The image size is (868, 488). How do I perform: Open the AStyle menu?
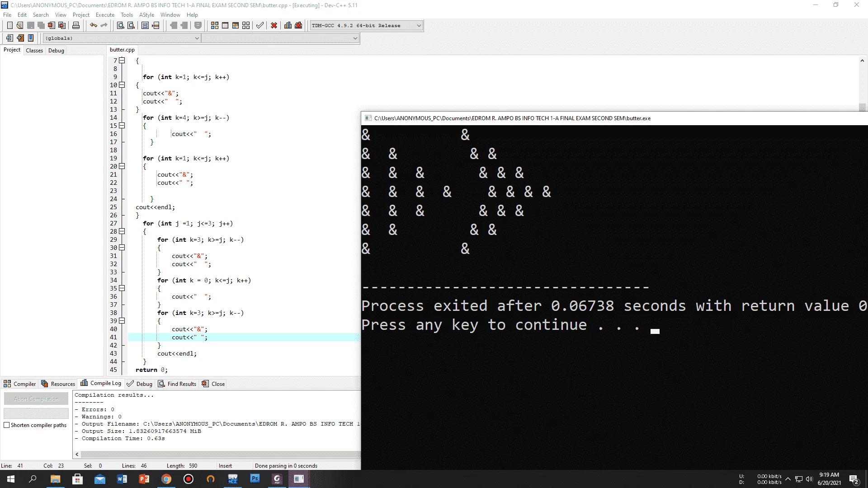[146, 14]
